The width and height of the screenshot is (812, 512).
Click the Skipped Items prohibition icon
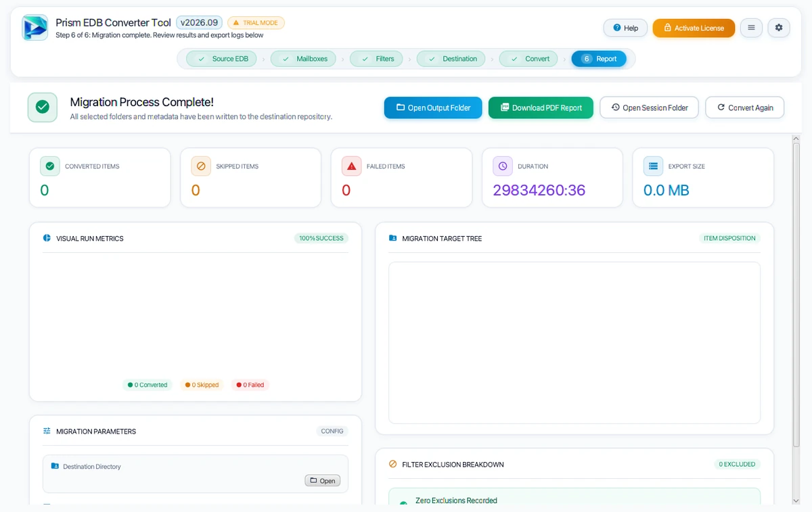200,166
